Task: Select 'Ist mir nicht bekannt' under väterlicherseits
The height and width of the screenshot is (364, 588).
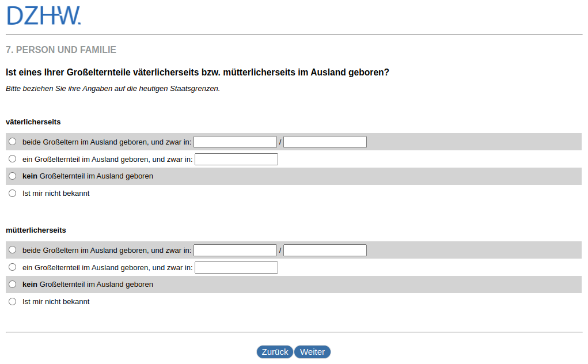Action: (12, 193)
